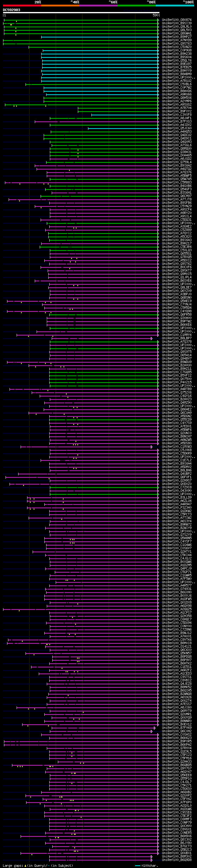Select hit label UniRef100_B9S604
197x868 pixels.
point(177,57)
